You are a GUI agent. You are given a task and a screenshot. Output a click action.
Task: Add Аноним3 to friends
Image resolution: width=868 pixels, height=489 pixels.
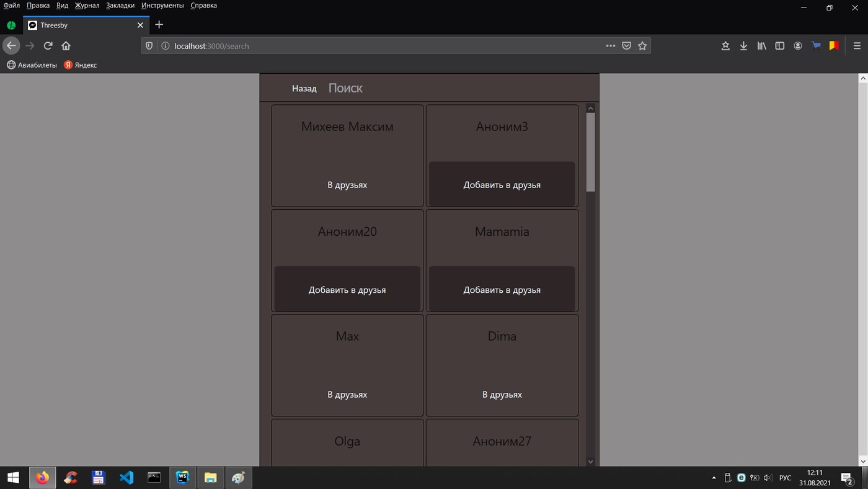coord(502,184)
